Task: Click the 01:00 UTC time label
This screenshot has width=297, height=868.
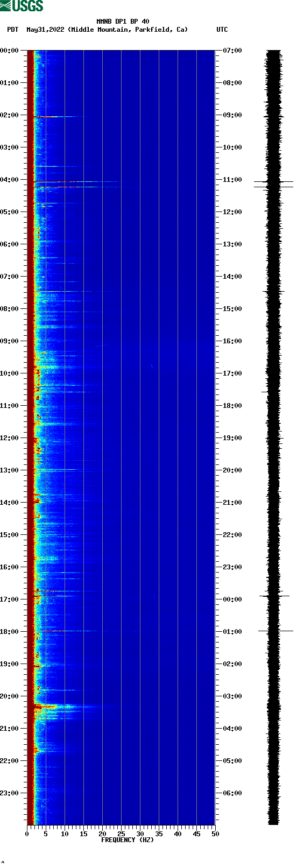Action: click(x=232, y=632)
